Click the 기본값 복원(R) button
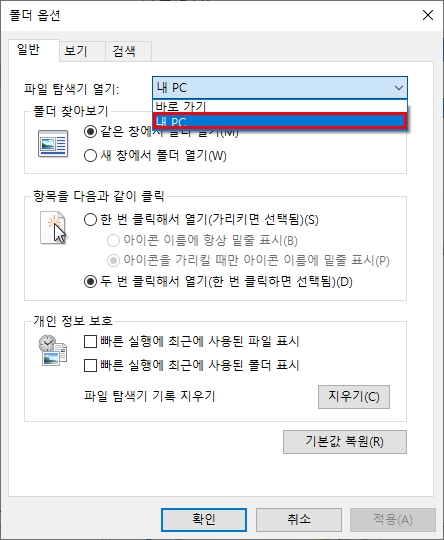The width and height of the screenshot is (444, 540). click(x=345, y=442)
